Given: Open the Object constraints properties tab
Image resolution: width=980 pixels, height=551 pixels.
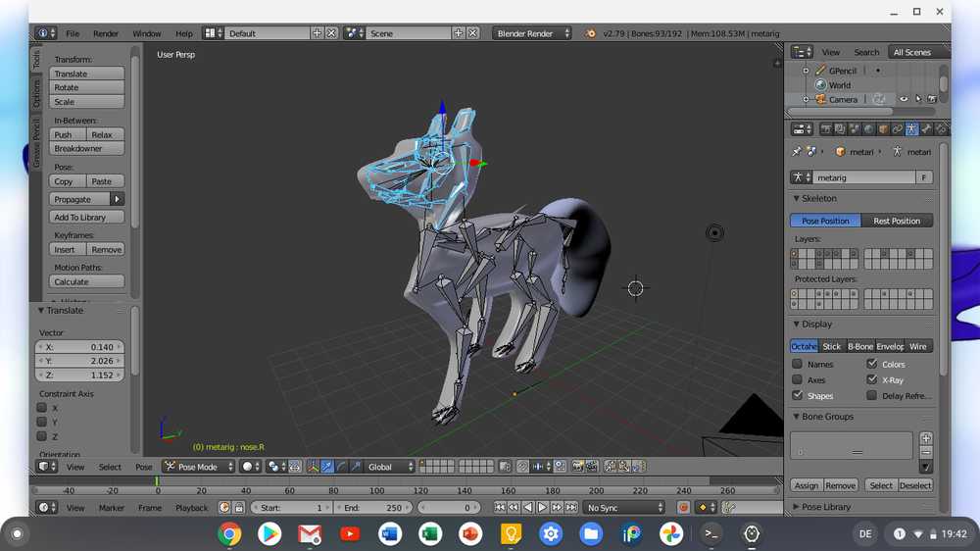Looking at the screenshot, I should click(897, 129).
